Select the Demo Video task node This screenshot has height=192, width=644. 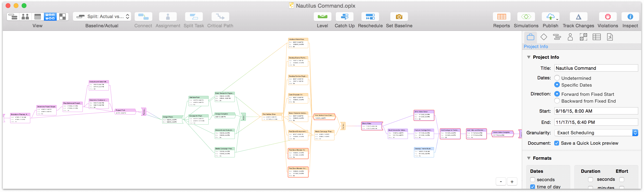pos(372,126)
